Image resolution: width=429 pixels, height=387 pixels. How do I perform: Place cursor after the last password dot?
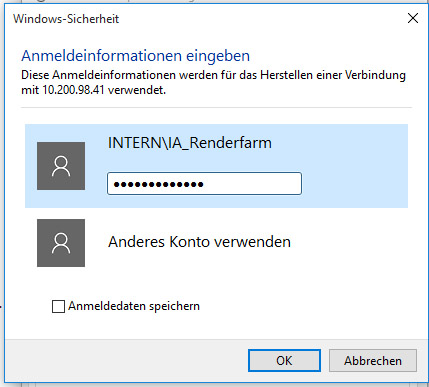(x=205, y=184)
